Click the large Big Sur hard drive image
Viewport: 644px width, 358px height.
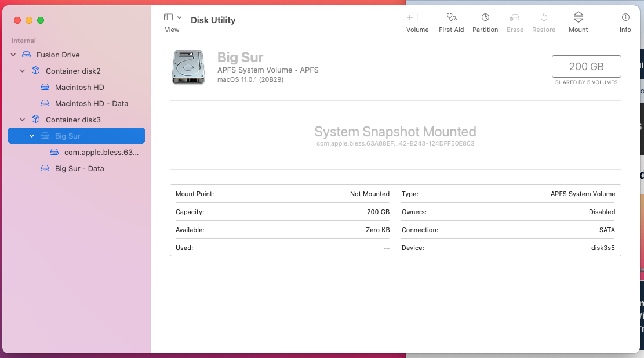(x=188, y=67)
